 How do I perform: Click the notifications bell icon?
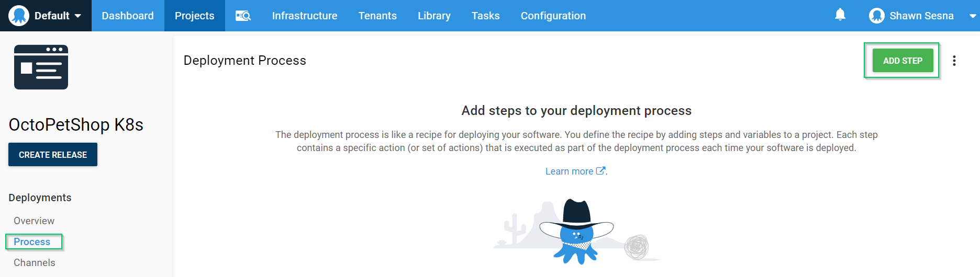tap(840, 15)
